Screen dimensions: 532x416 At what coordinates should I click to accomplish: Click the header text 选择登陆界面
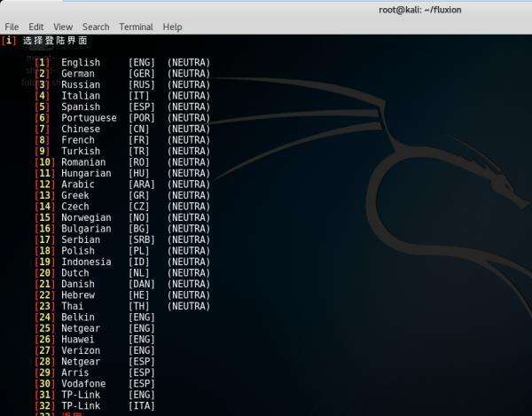(x=55, y=41)
